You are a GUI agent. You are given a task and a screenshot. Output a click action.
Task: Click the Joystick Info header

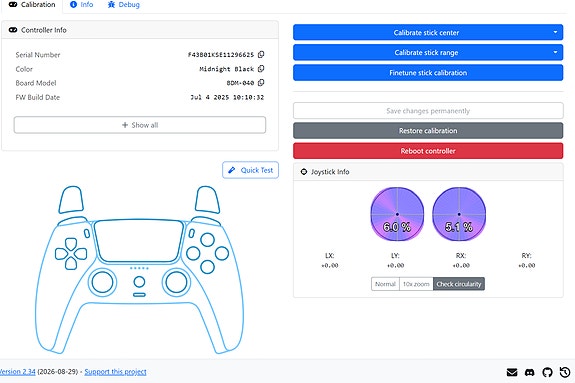[428, 172]
